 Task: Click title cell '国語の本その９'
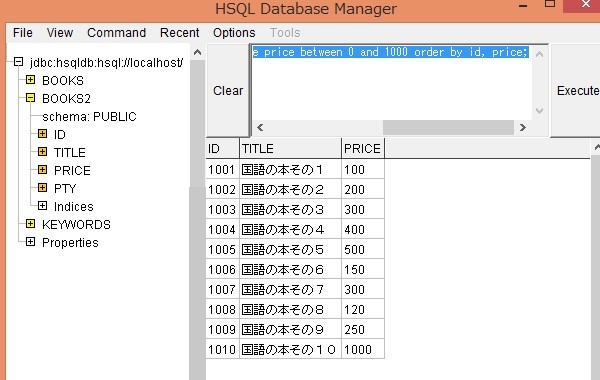click(x=290, y=329)
